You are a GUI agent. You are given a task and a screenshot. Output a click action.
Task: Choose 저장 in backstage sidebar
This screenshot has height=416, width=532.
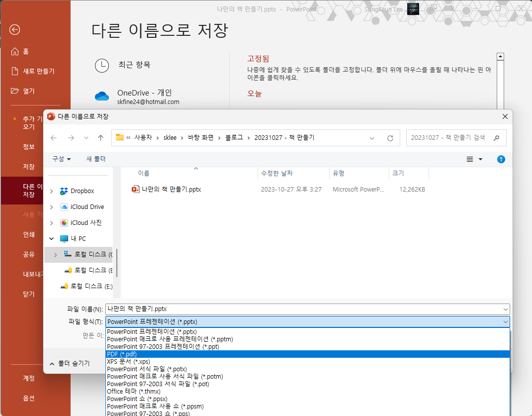tap(29, 167)
